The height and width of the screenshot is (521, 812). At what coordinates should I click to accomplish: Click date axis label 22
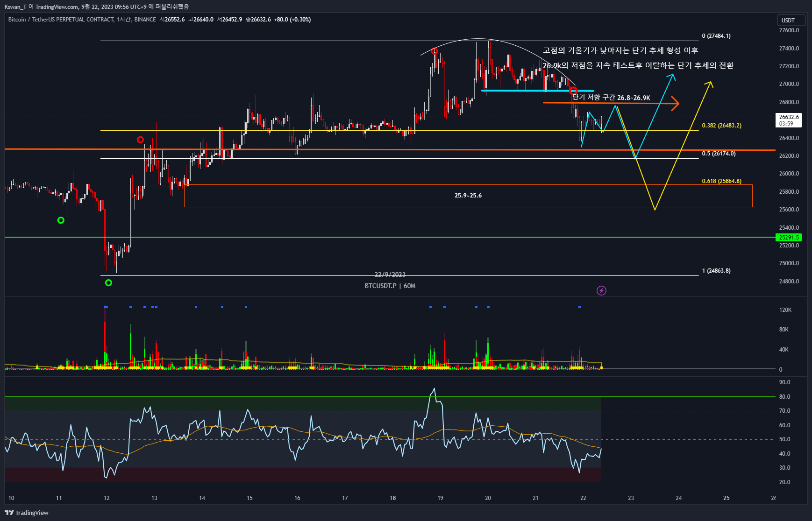(583, 498)
